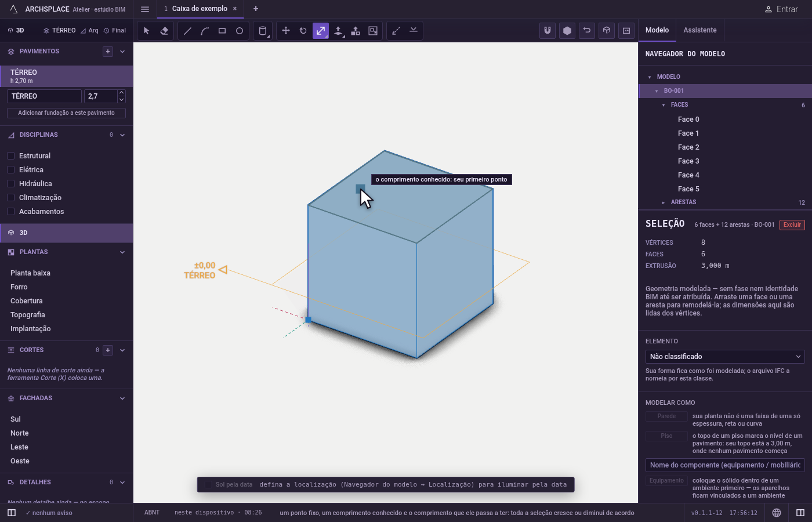The image size is (812, 522).
Task: Choose the arc drawing tool
Action: (x=205, y=31)
